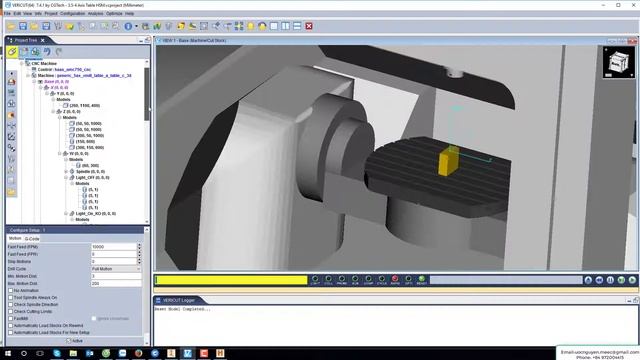
Task: Click the second blue floppy-disk save icon
Action: pos(46,26)
